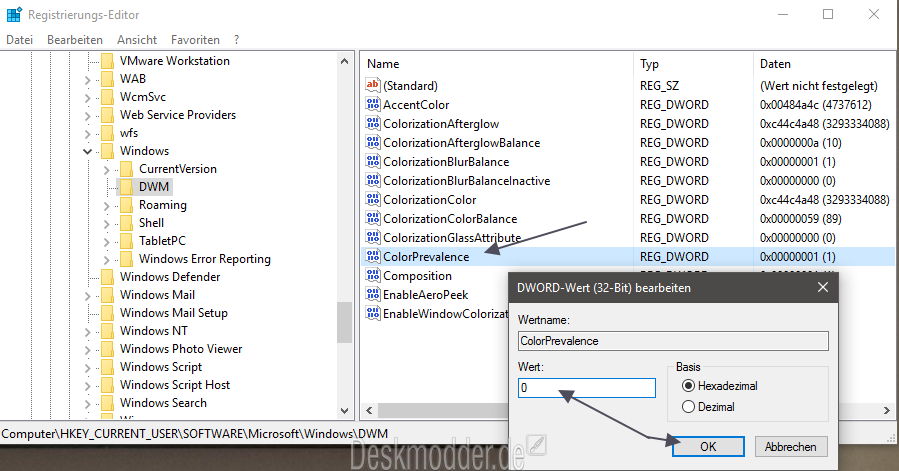Click the Windows Mail Setup folder icon

107,313
